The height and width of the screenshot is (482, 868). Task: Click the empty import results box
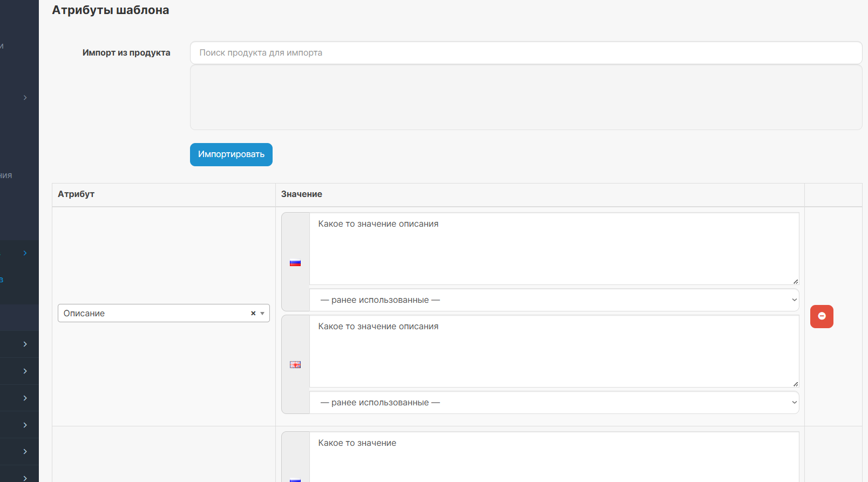tap(526, 98)
